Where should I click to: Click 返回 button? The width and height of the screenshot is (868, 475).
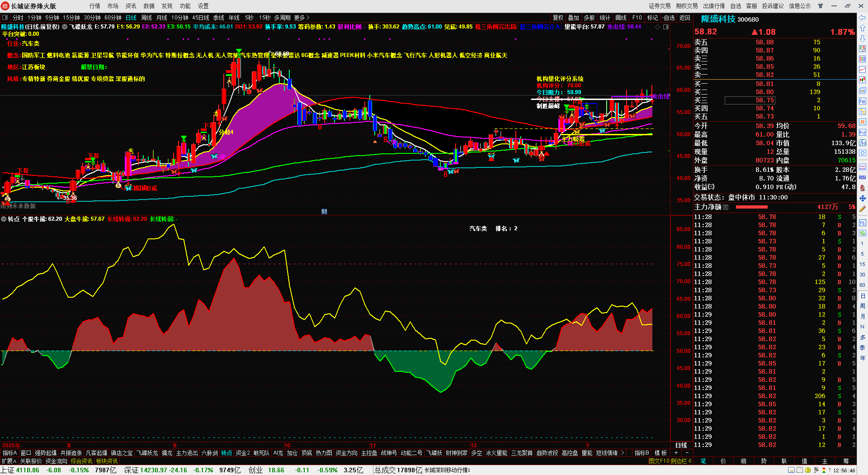[685, 18]
